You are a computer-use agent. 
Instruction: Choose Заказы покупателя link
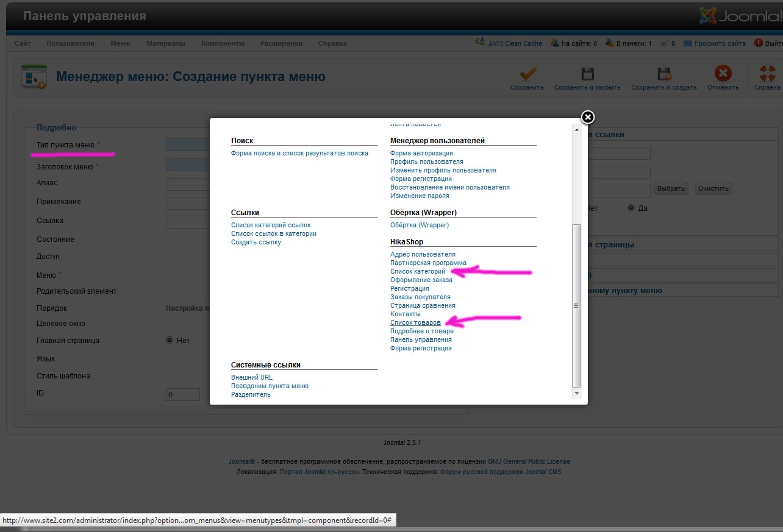point(420,297)
